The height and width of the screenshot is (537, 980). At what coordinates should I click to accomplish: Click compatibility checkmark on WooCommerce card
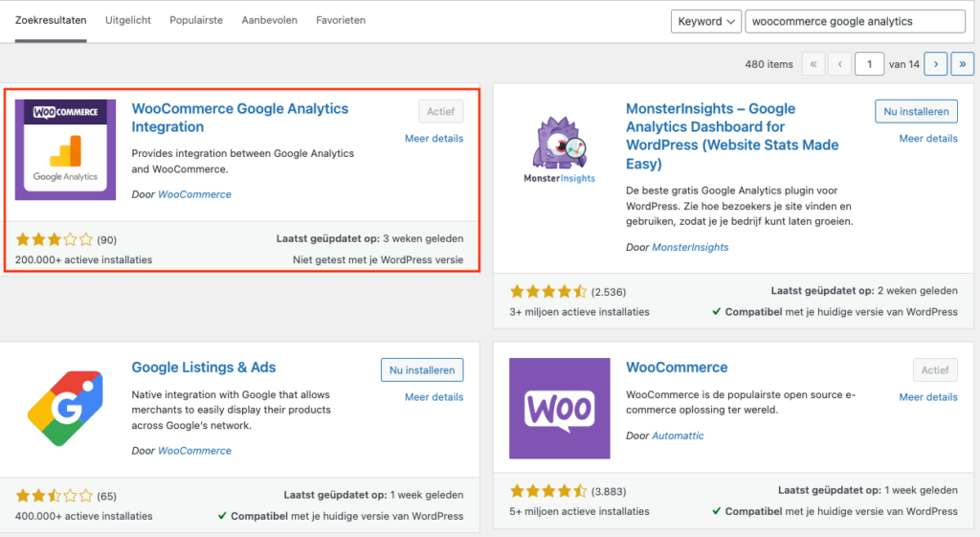point(716,511)
